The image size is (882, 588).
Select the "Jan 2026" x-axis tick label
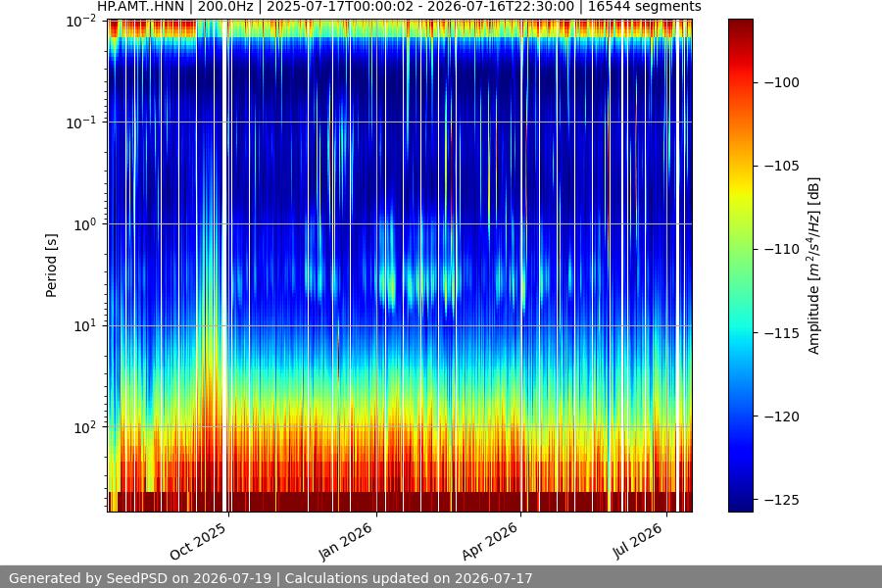(x=346, y=541)
